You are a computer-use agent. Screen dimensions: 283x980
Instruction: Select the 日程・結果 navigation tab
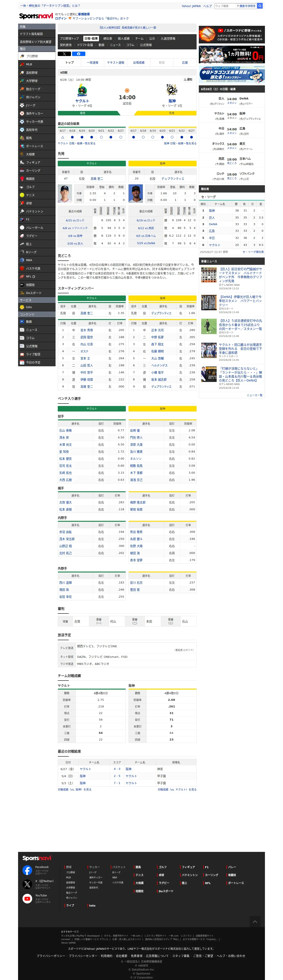tap(91, 38)
